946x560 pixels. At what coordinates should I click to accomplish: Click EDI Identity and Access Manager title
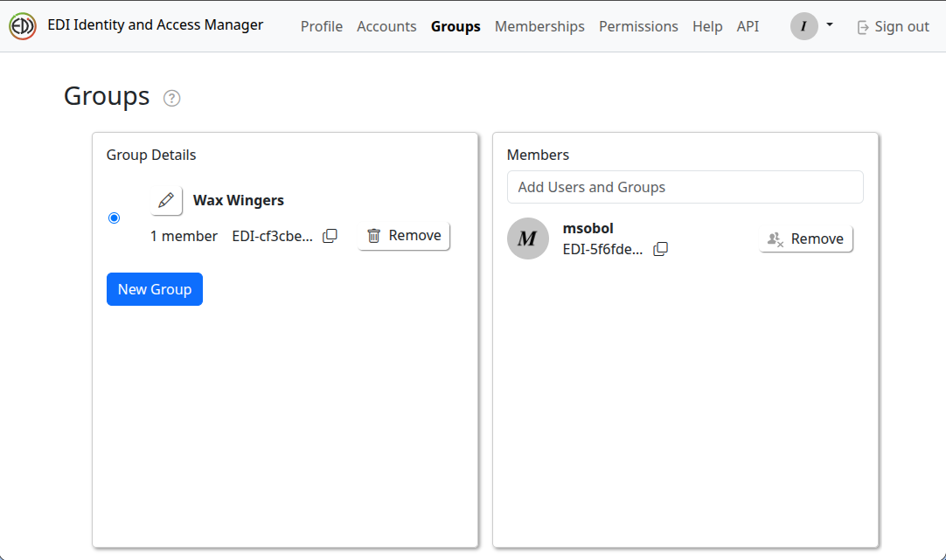155,25
